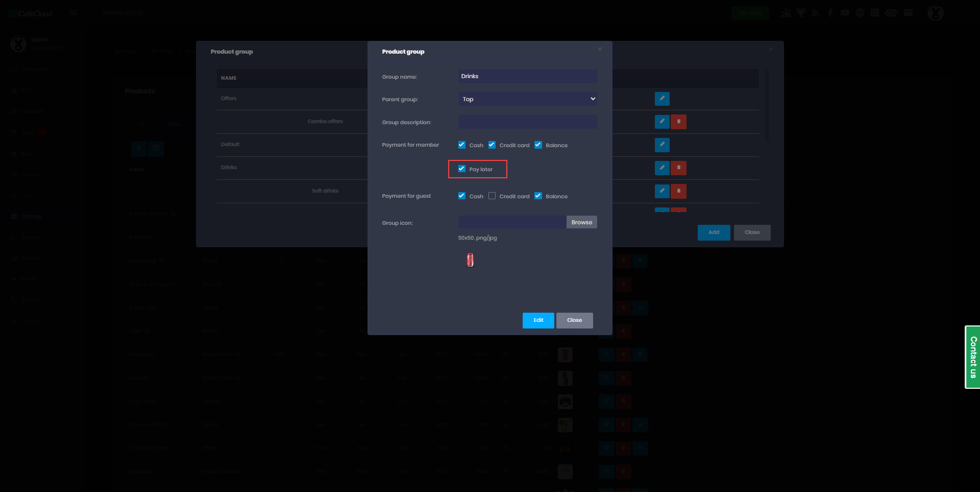Viewport: 980px width, 492px height.
Task: Click the soda can group icon preview
Action: pyautogui.click(x=470, y=261)
